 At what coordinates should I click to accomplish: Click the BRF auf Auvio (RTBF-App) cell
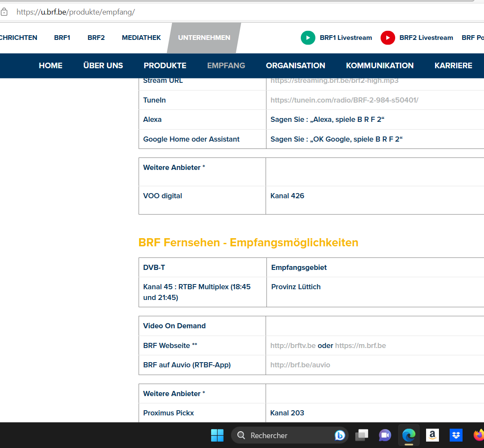(x=202, y=365)
